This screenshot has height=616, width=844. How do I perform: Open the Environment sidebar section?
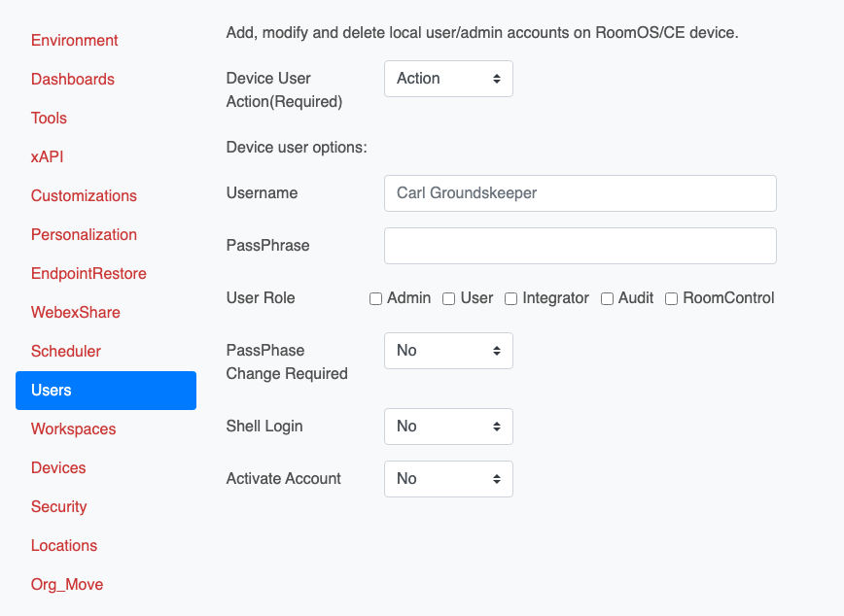(x=75, y=41)
